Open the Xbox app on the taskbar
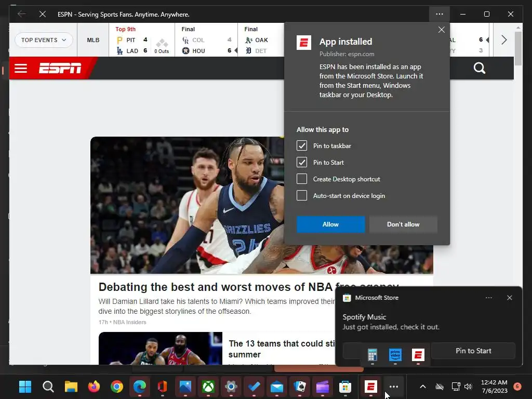Viewport: 532px width, 399px height. pos(208,387)
